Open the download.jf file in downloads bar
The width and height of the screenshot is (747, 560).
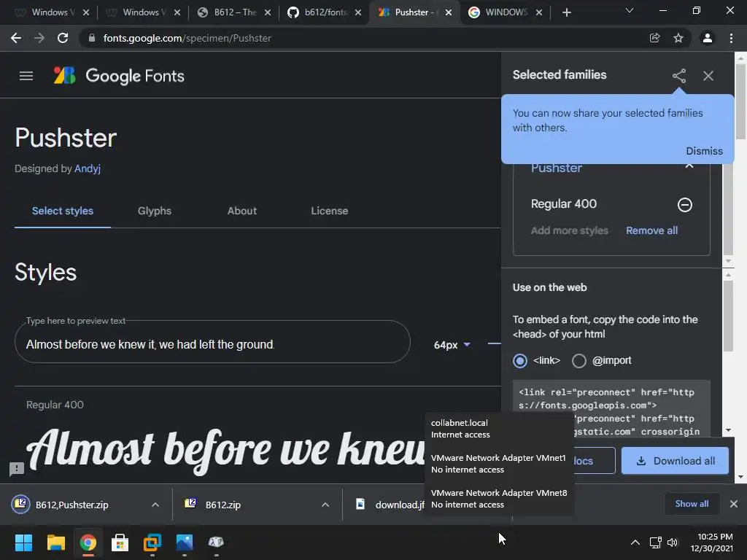tap(391, 505)
